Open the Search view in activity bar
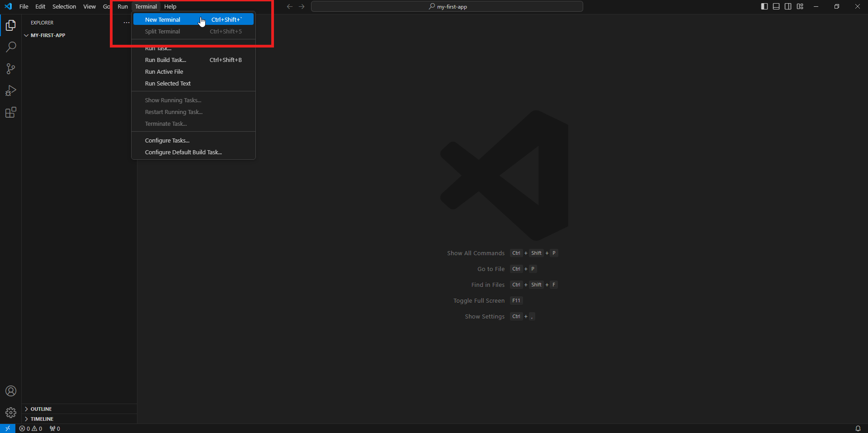The width and height of the screenshot is (868, 433). (11, 47)
